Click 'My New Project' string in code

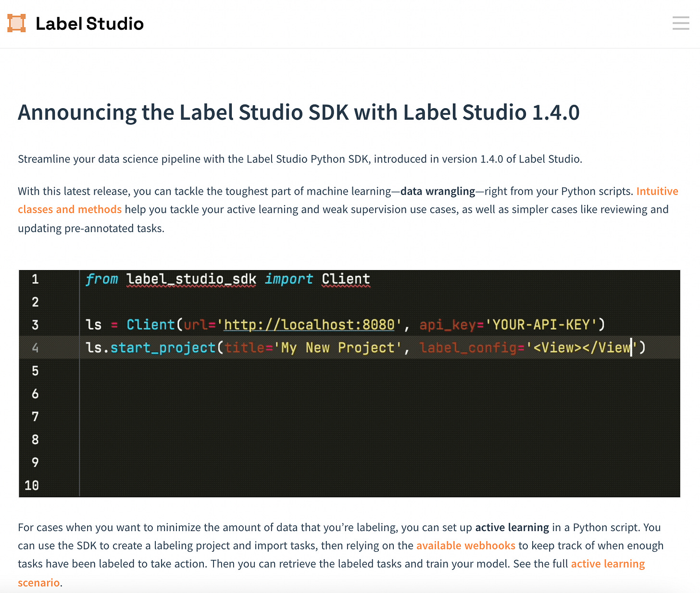pyautogui.click(x=337, y=347)
